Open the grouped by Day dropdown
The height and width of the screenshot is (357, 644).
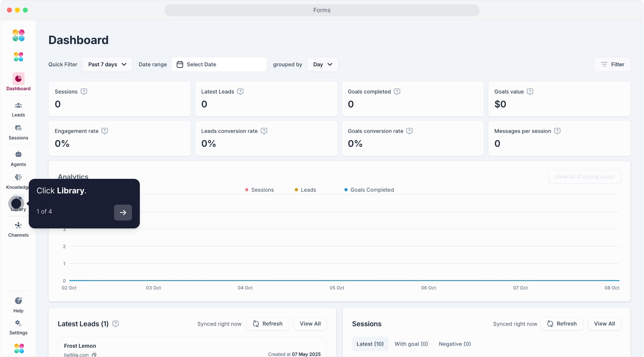[322, 64]
